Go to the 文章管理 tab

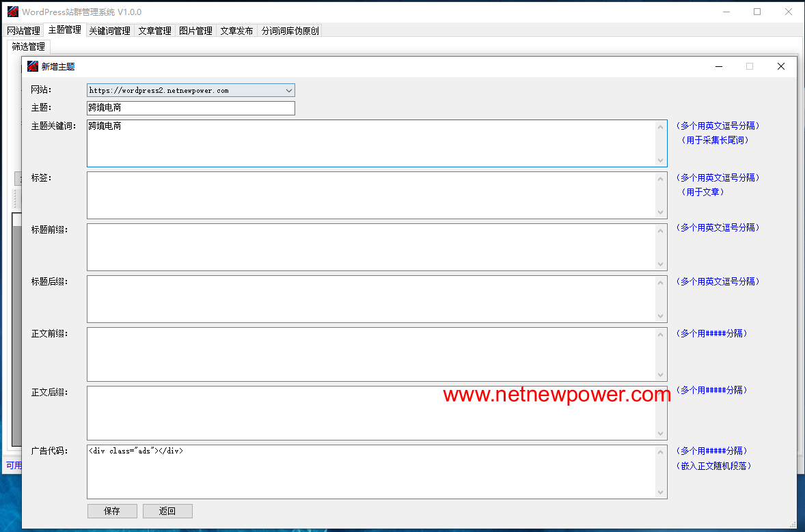pos(154,31)
